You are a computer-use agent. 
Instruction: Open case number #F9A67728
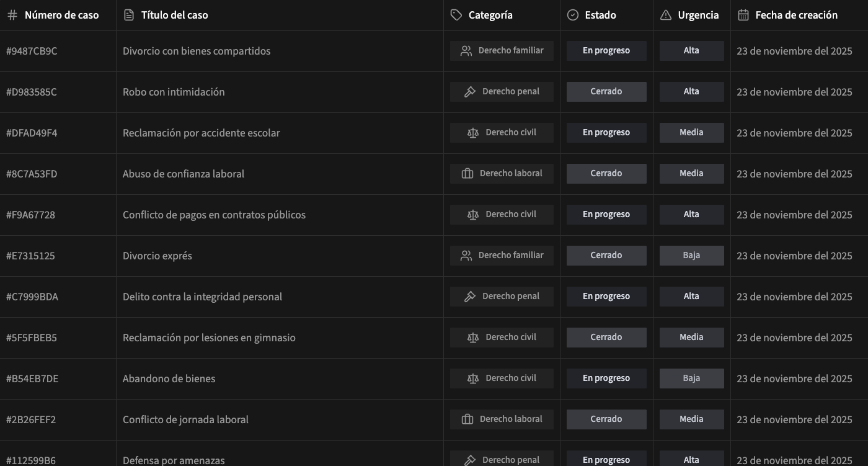point(30,215)
